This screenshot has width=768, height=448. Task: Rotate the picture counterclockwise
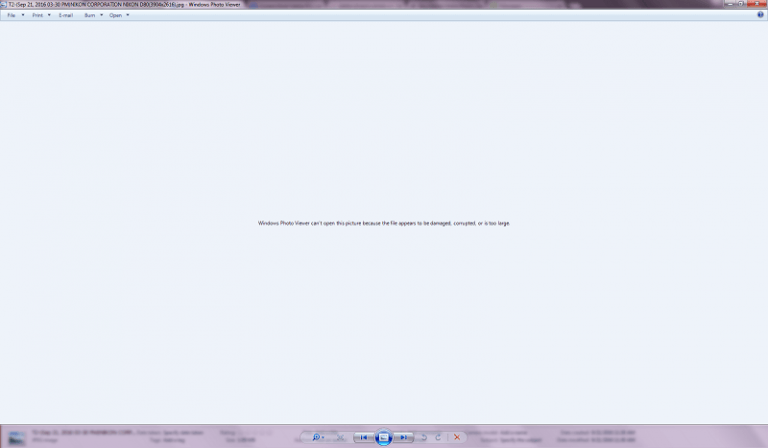(423, 437)
